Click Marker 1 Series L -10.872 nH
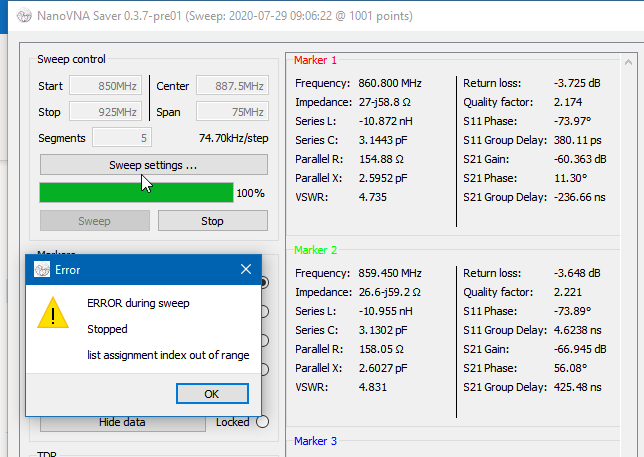The width and height of the screenshot is (644, 457). tap(385, 121)
